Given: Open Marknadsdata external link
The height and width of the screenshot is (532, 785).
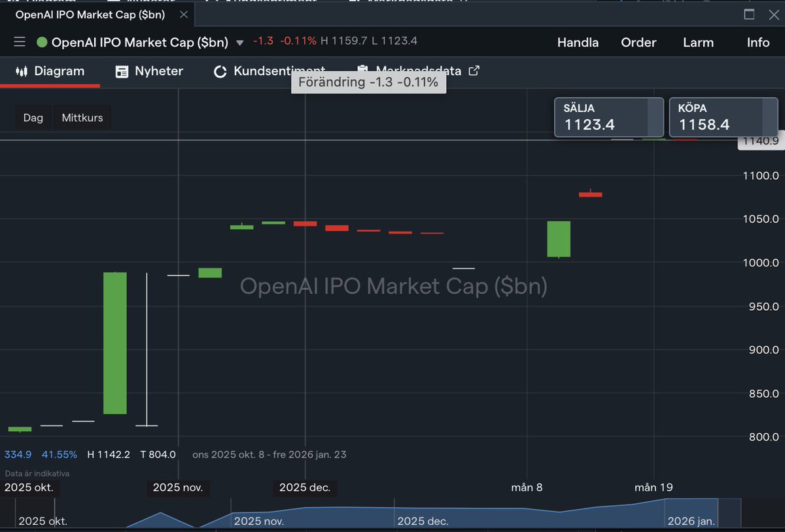Looking at the screenshot, I should click(418, 71).
